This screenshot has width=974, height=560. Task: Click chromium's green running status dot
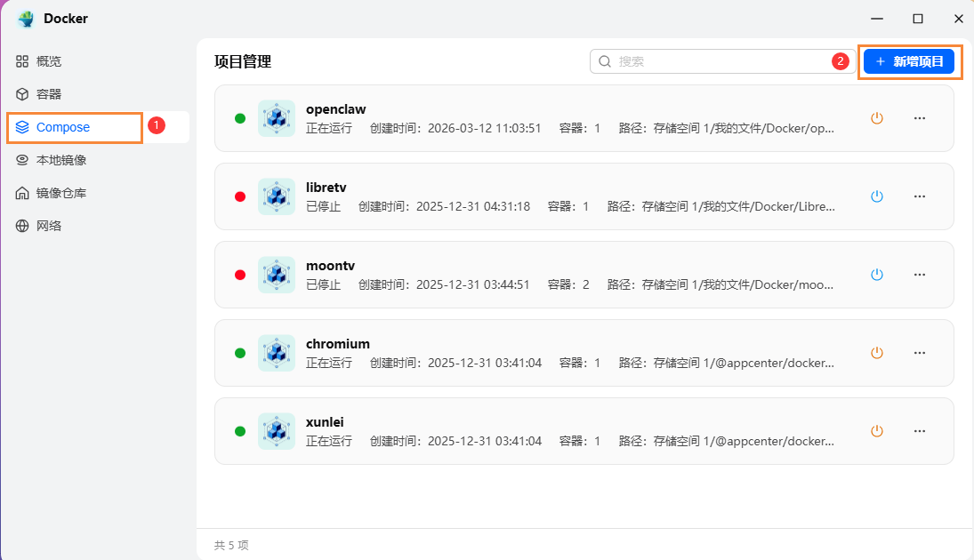[x=240, y=353]
